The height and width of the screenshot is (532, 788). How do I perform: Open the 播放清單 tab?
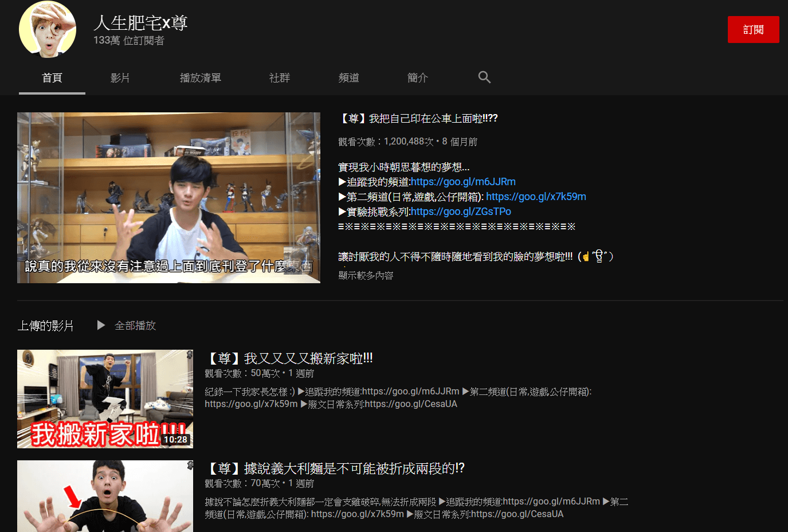(x=200, y=78)
